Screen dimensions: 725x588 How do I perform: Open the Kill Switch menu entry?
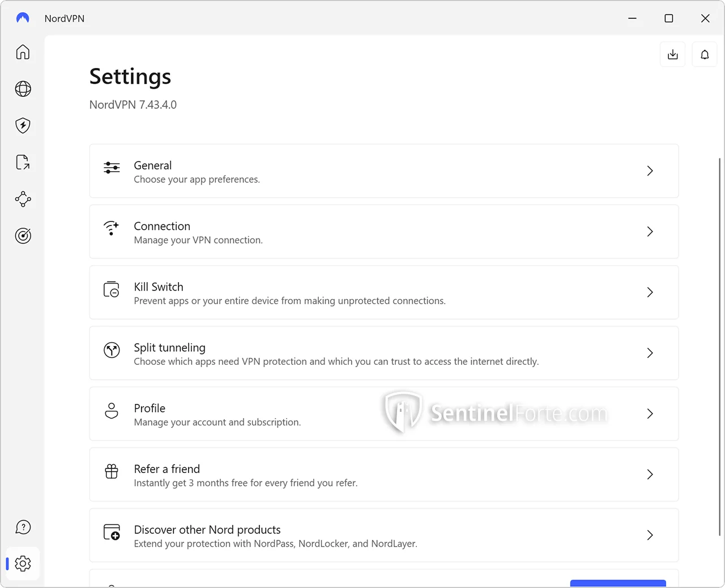coord(384,292)
